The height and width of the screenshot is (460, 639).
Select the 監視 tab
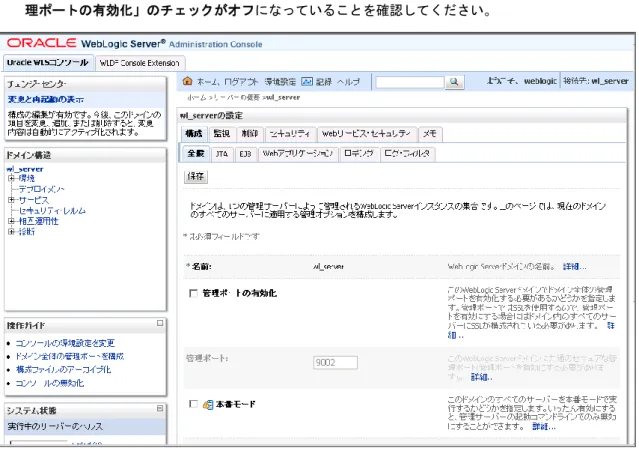pos(222,134)
